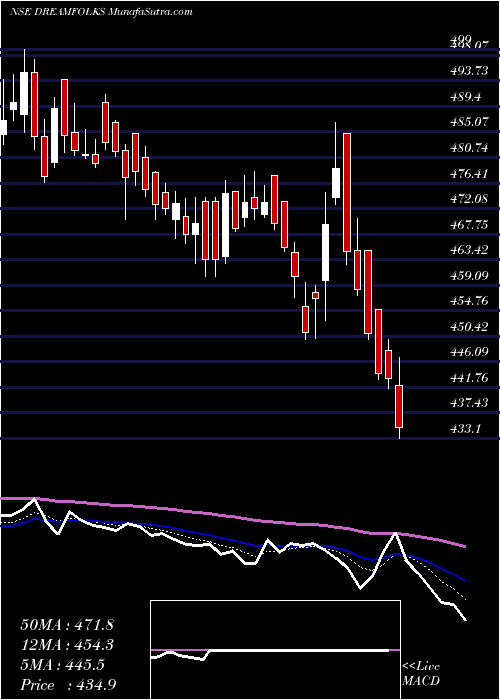Select the 493.73 price level label
Image resolution: width=500 pixels, height=700 pixels.
point(468,71)
